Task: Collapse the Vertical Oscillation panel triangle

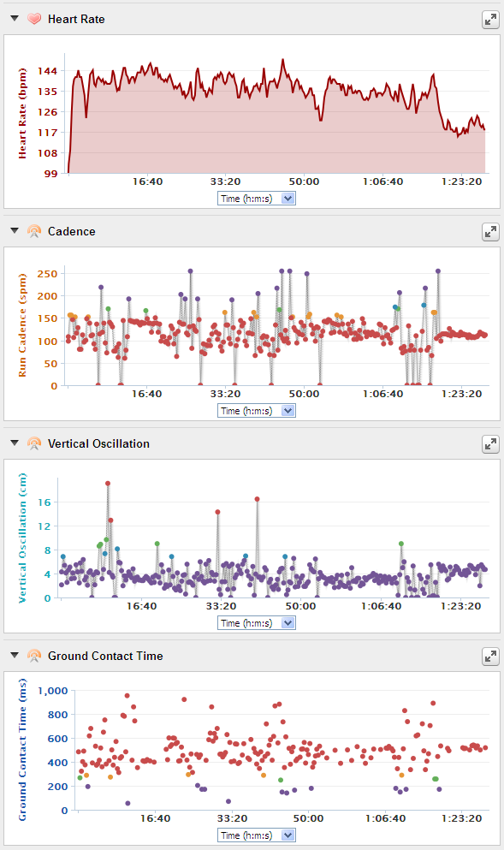Action: pos(15,443)
